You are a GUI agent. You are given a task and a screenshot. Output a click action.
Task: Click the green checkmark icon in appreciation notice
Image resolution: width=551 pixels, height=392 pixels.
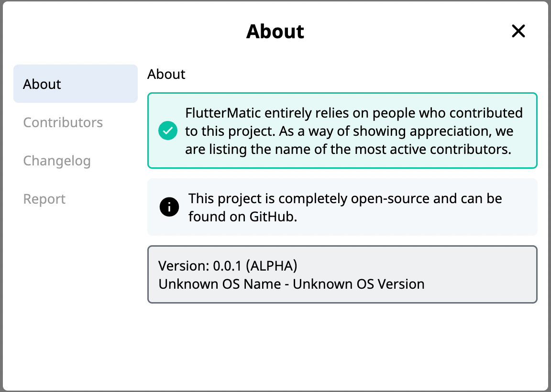pos(167,131)
